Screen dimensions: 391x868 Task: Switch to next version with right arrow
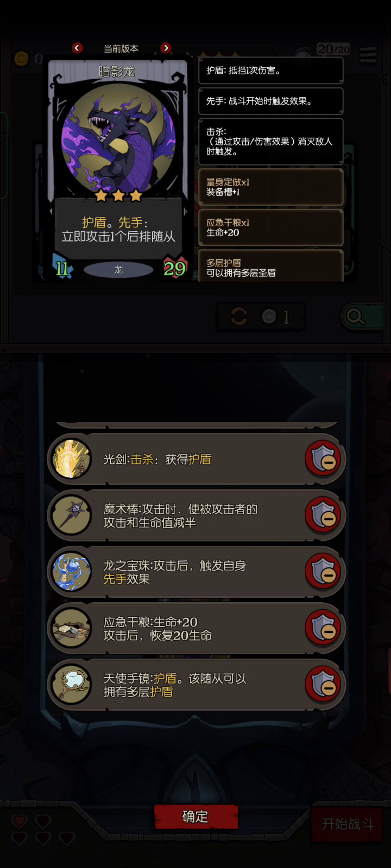166,48
